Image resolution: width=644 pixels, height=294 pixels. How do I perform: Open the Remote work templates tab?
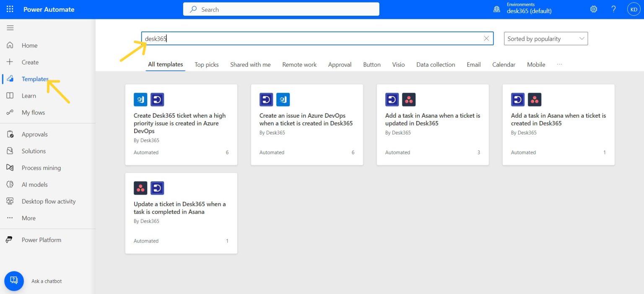click(299, 64)
